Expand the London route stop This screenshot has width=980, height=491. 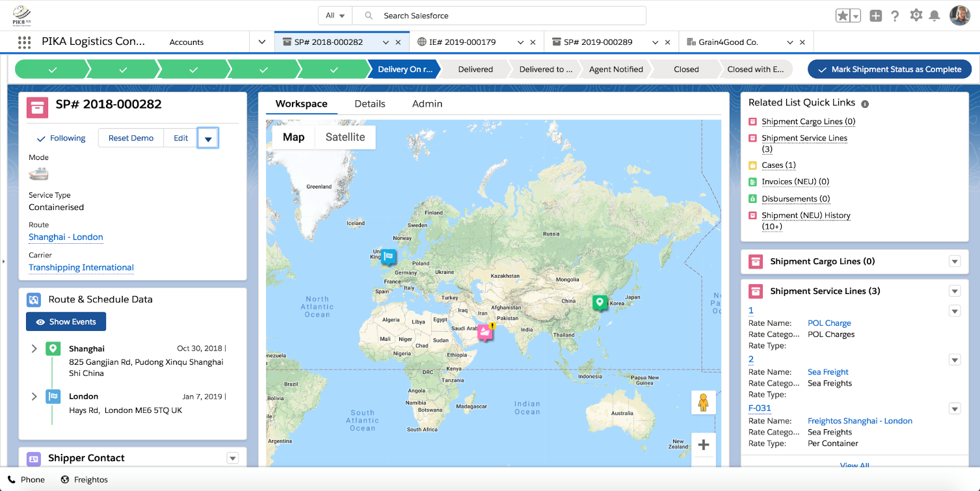(x=34, y=397)
